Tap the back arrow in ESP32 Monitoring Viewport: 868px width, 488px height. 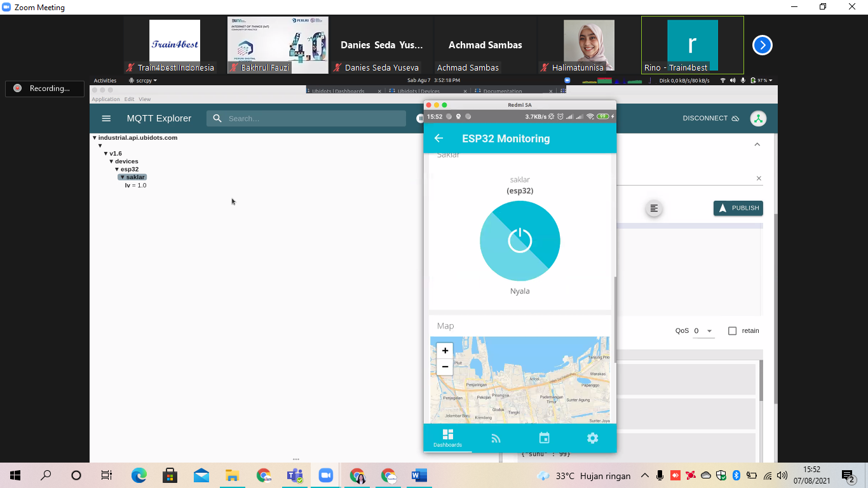[x=438, y=139]
